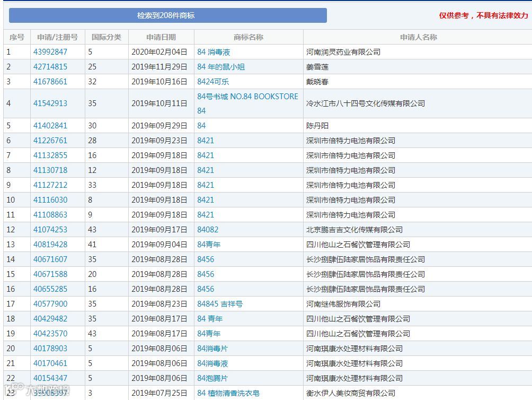The width and height of the screenshot is (532, 400).
Task: Open registration number 41127212
Action: click(50, 185)
